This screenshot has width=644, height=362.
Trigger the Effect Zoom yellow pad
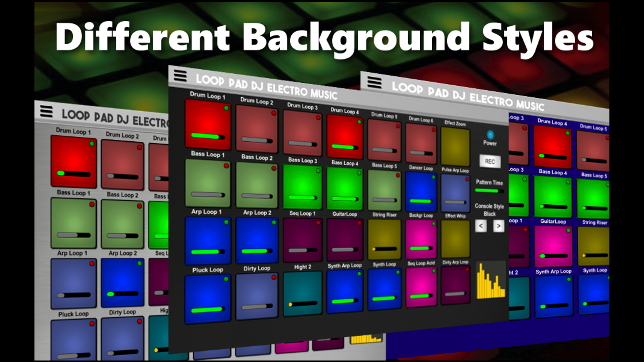pos(455,147)
